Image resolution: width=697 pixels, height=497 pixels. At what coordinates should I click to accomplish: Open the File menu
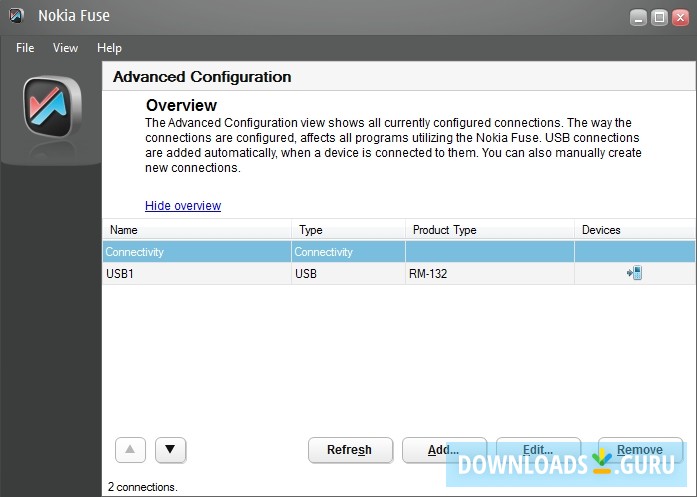pos(25,48)
